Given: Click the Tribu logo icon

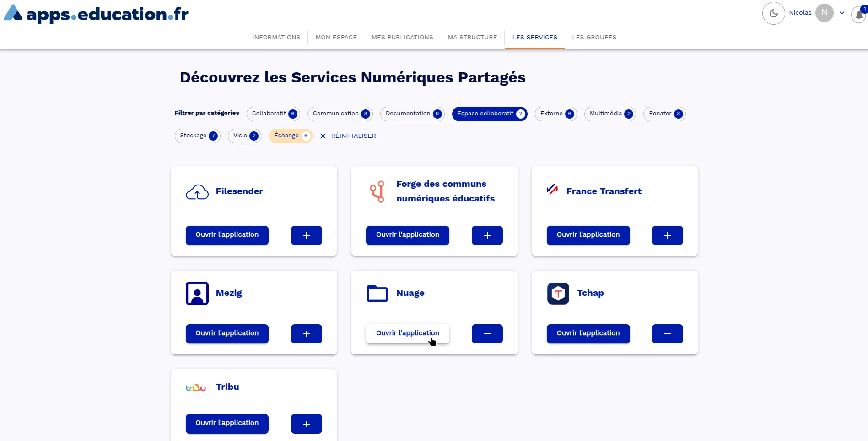Looking at the screenshot, I should [x=197, y=388].
